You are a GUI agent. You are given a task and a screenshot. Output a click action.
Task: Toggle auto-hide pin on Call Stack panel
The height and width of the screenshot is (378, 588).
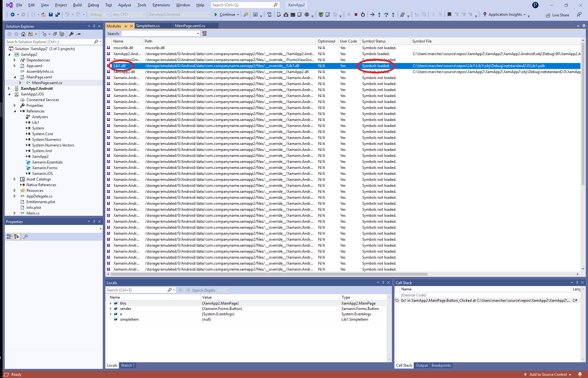pyautogui.click(x=577, y=283)
